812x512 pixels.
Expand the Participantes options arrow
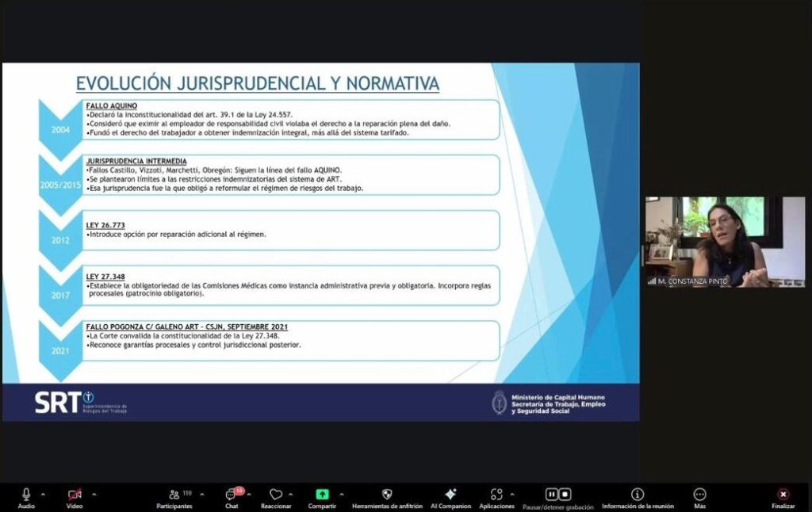coord(201,494)
